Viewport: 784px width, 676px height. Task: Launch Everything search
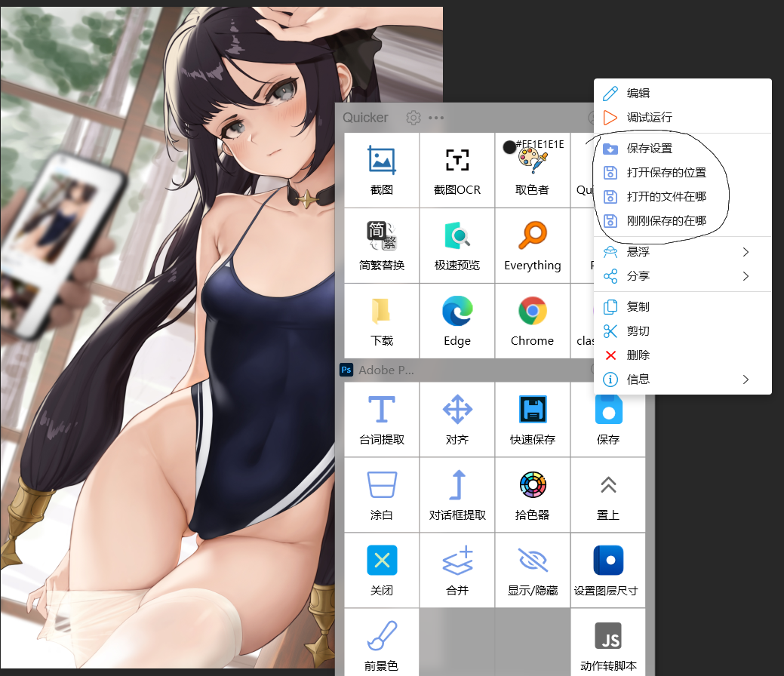click(x=533, y=245)
